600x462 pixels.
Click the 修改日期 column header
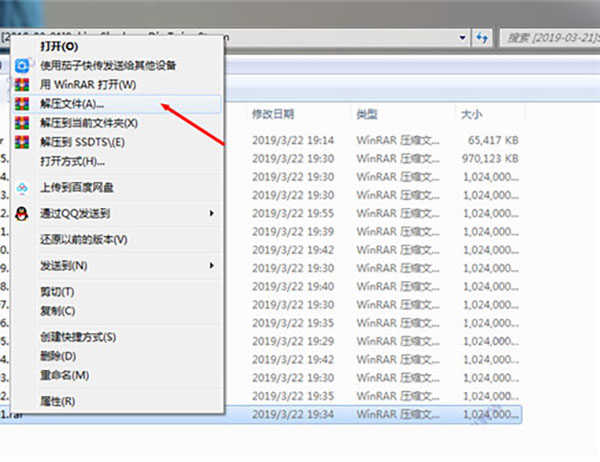coord(273,114)
